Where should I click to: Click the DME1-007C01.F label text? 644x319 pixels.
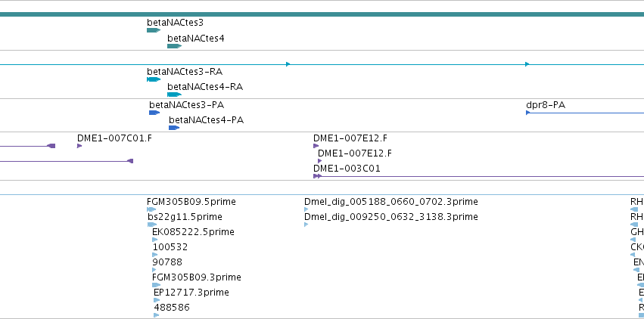click(114, 138)
